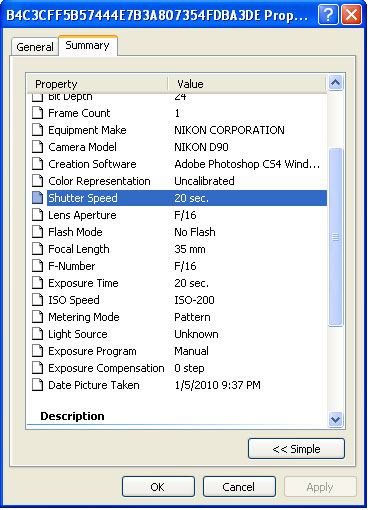Click the << Simple button
Screen dimensions: 370x510
click(x=296, y=449)
